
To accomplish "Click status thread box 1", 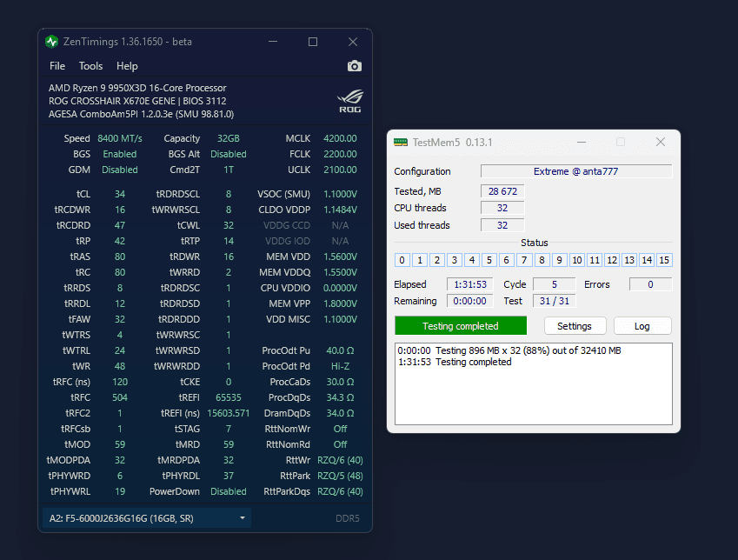I will tap(419, 260).
